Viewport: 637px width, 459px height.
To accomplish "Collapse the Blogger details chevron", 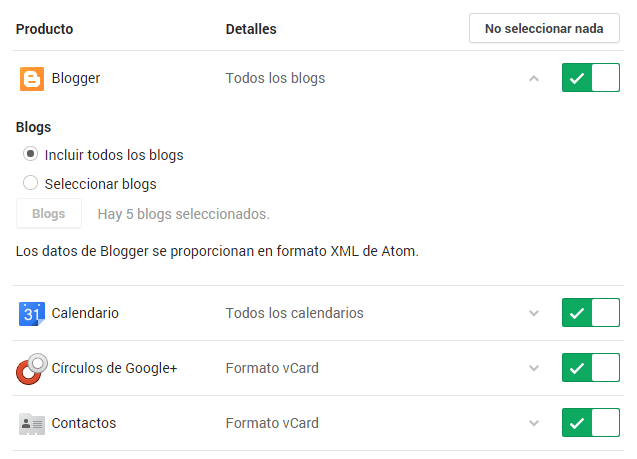I will [534, 78].
